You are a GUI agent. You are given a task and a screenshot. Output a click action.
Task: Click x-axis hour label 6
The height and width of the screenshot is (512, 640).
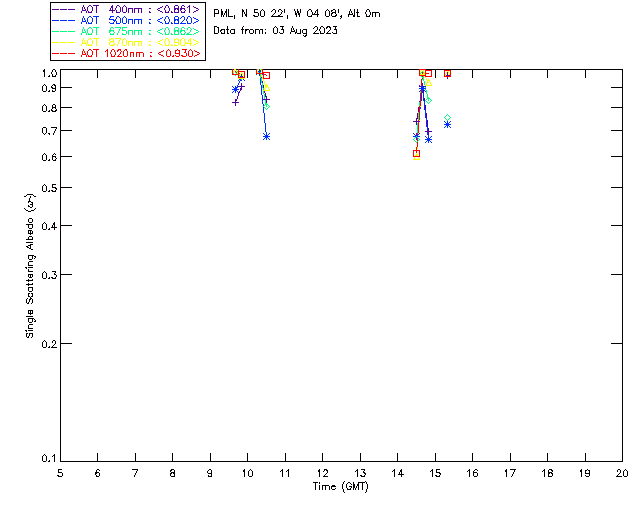pos(98,473)
